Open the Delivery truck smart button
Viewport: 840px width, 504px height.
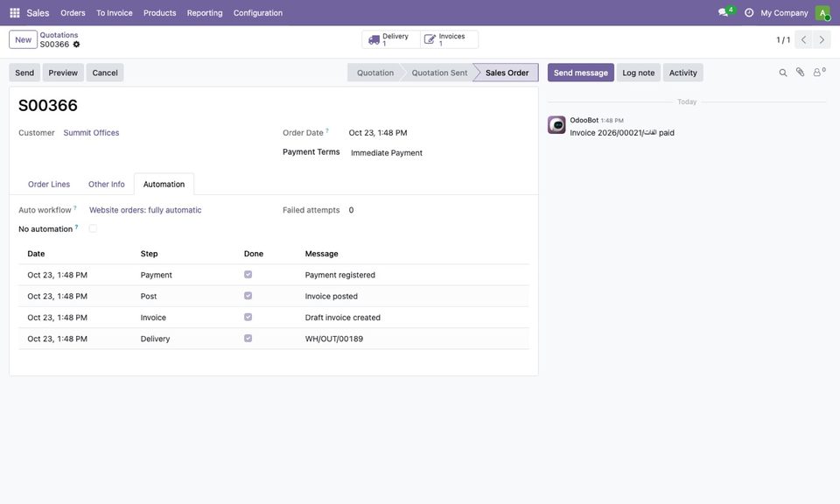[390, 39]
